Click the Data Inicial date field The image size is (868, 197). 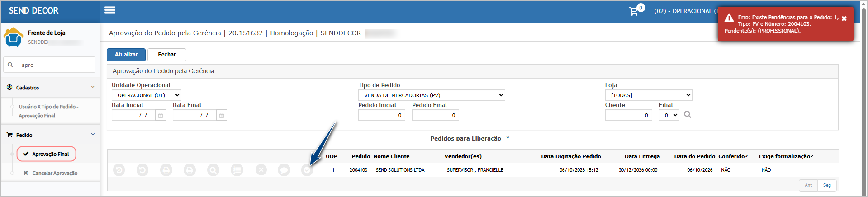(133, 115)
